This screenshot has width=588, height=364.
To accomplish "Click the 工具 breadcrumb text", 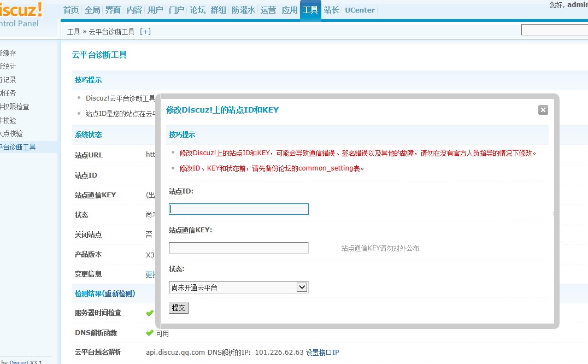I will point(73,32).
